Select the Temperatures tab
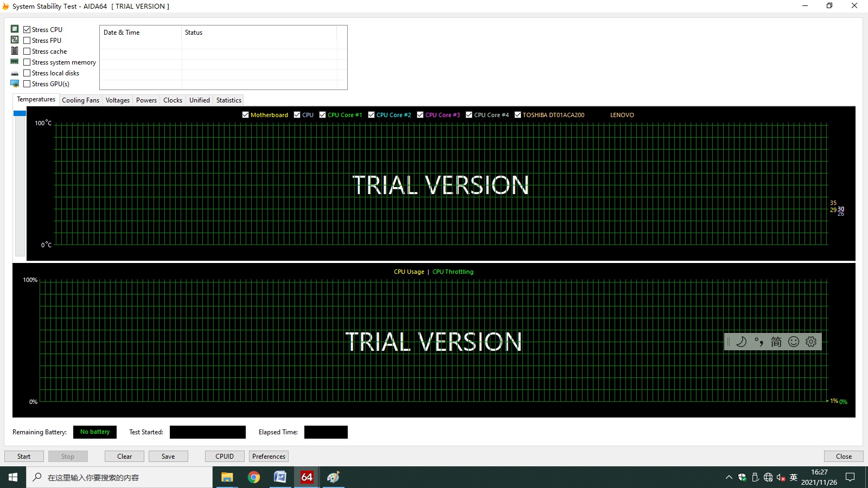868x488 pixels. pyautogui.click(x=36, y=99)
